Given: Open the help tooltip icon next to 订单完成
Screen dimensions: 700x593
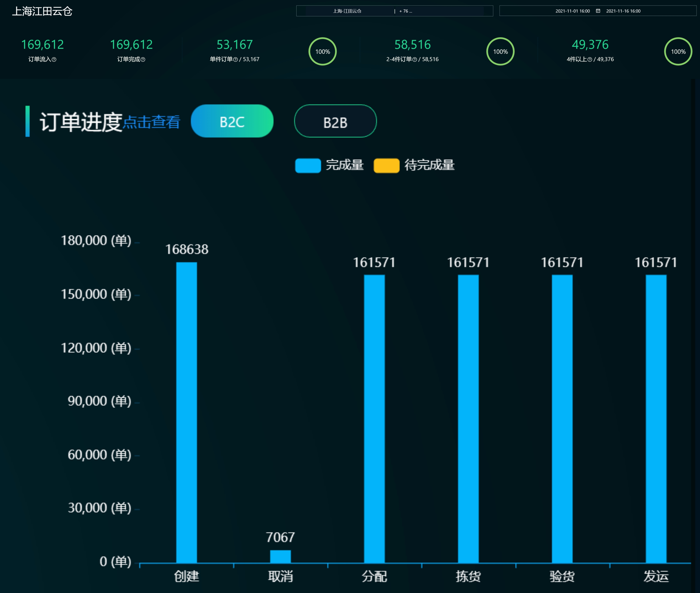Looking at the screenshot, I should [143, 60].
